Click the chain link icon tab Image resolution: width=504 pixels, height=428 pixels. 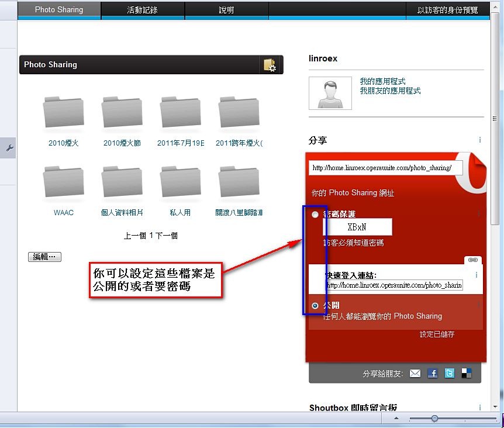tap(472, 260)
